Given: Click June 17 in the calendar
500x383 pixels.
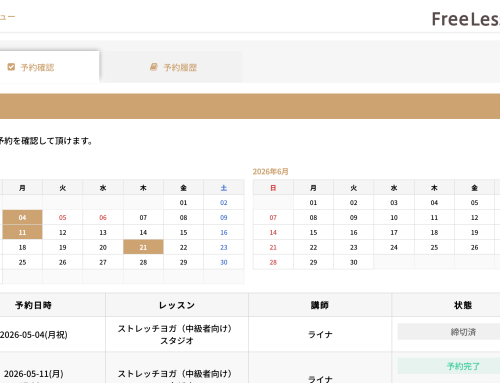Looking at the screenshot, I should coord(394,232).
